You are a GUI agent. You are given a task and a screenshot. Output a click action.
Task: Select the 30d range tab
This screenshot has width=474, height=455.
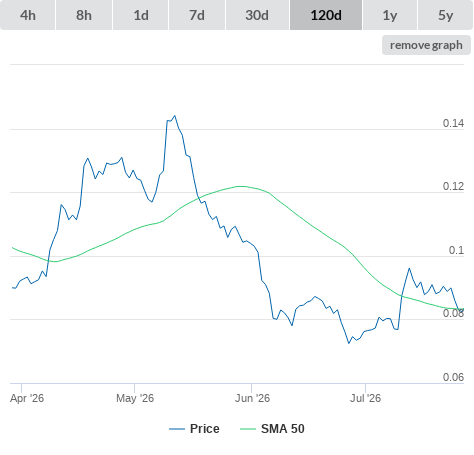tap(257, 15)
